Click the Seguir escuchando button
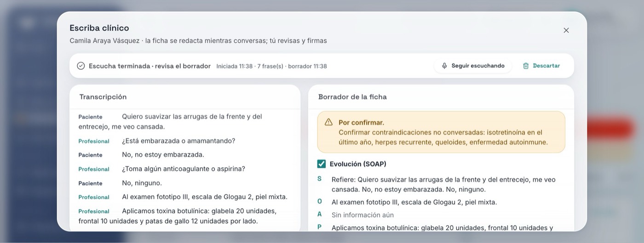644x243 pixels. (473, 66)
